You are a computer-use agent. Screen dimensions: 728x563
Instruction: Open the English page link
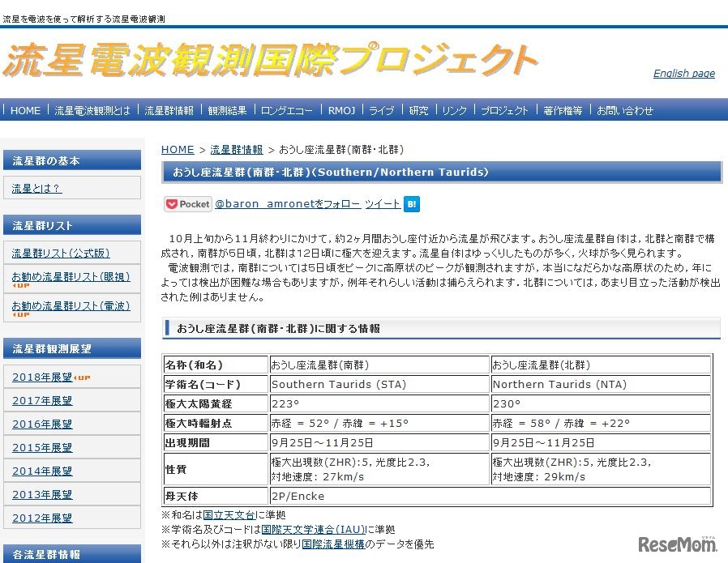tap(684, 73)
